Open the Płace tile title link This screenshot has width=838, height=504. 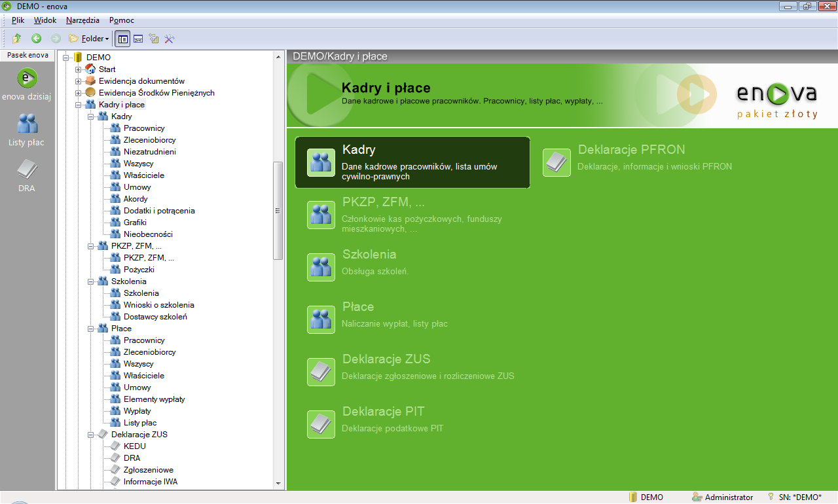(x=358, y=307)
